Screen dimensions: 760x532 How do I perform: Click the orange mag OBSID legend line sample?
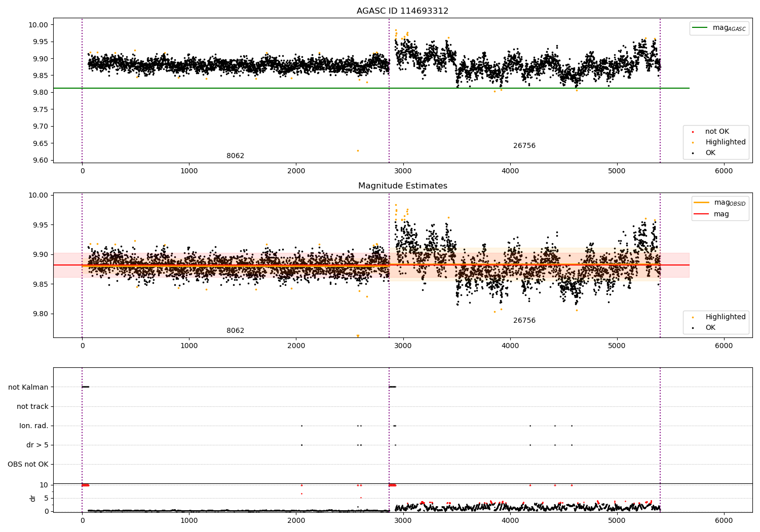pyautogui.click(x=702, y=203)
